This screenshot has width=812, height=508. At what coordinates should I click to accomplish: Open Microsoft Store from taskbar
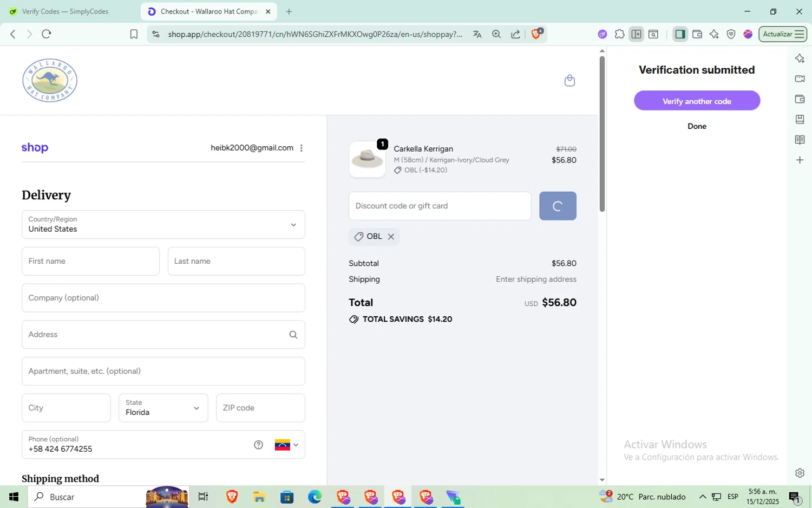tap(287, 497)
